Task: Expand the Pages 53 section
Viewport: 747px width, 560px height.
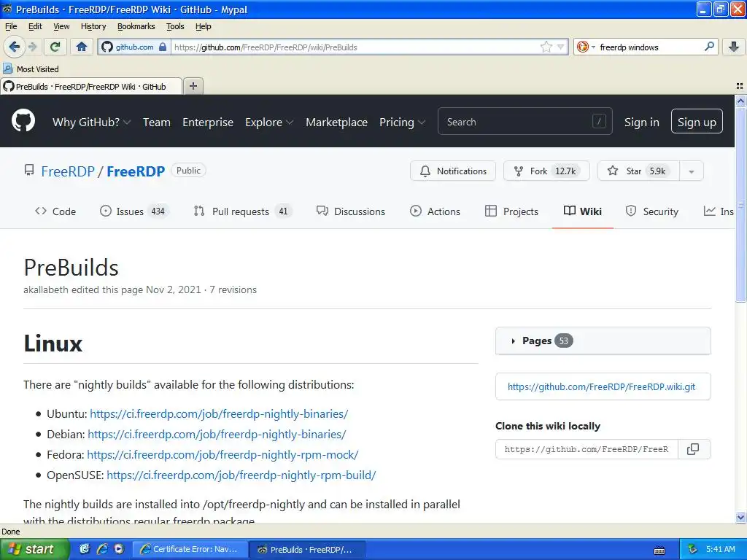Action: [603, 341]
